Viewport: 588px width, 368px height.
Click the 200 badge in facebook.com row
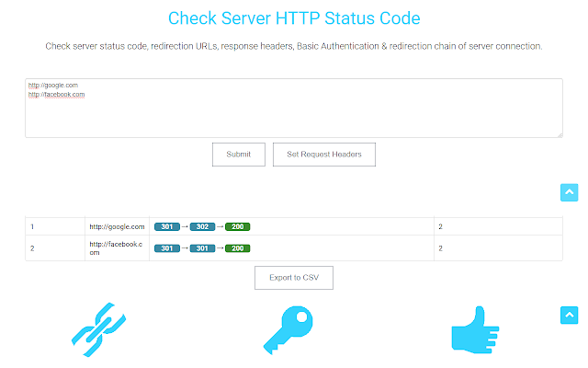237,248
